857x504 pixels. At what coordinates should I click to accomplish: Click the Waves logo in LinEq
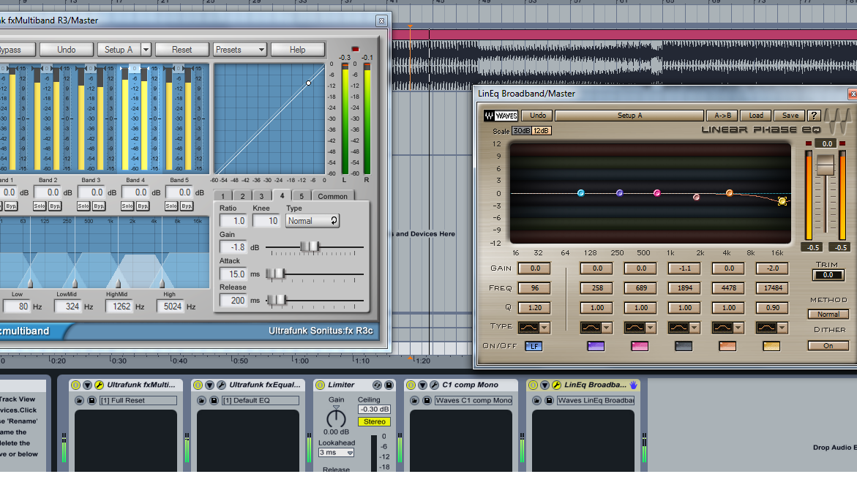tap(501, 116)
